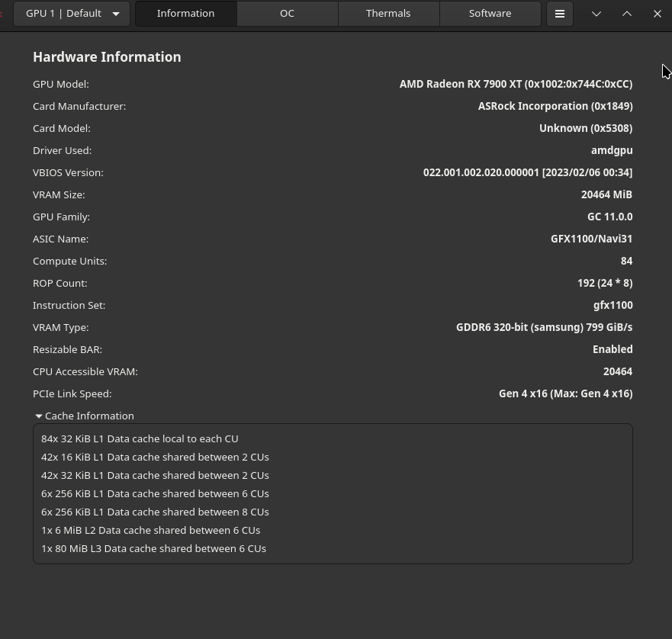Select the Instruction Set: label

69,305
